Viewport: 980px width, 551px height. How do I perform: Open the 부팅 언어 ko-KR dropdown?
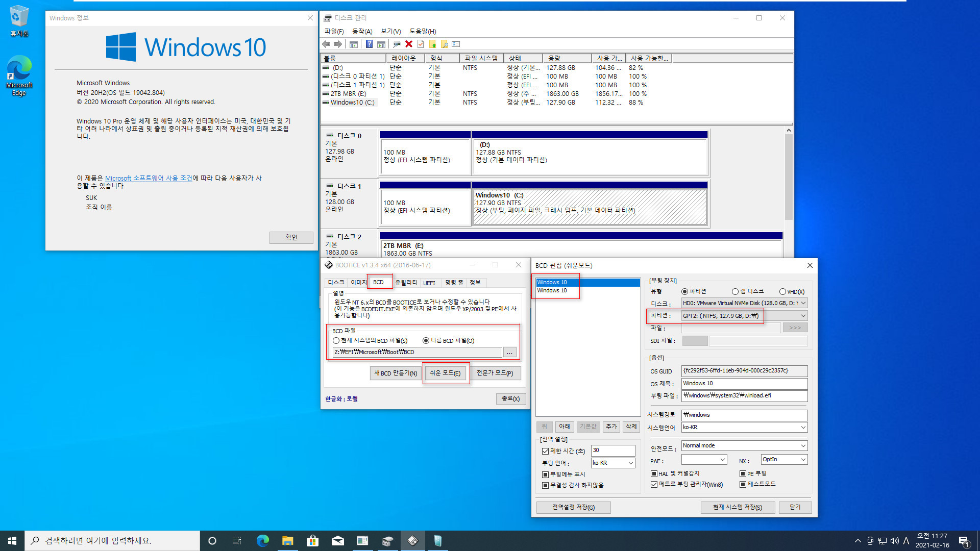point(613,463)
